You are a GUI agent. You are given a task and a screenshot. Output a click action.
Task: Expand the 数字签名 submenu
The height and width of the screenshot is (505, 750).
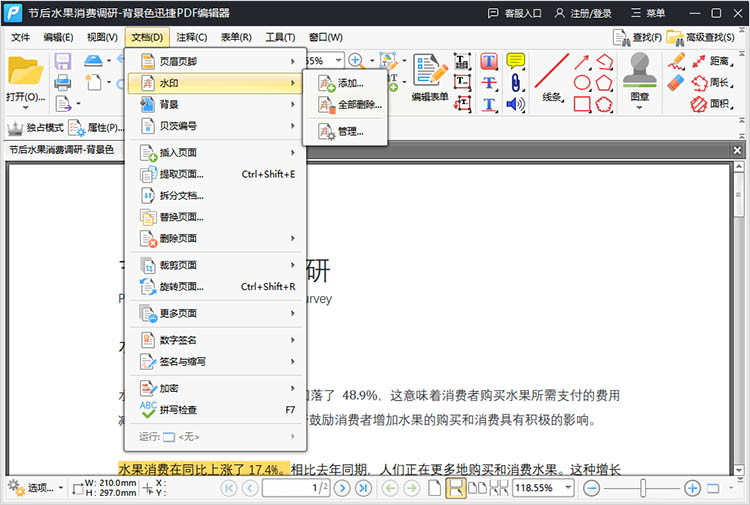[x=215, y=340]
